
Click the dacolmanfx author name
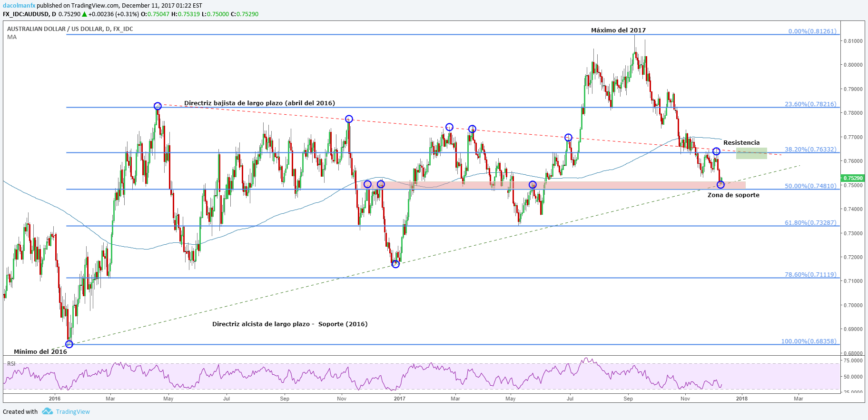click(x=19, y=6)
